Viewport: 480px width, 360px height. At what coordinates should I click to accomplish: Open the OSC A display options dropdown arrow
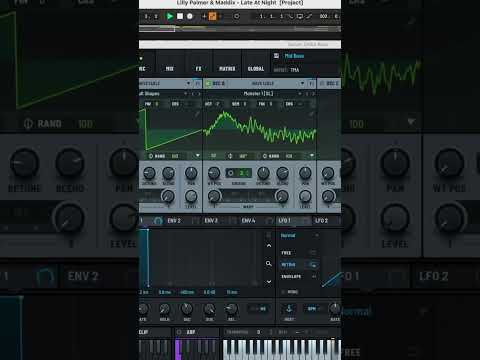198,156
